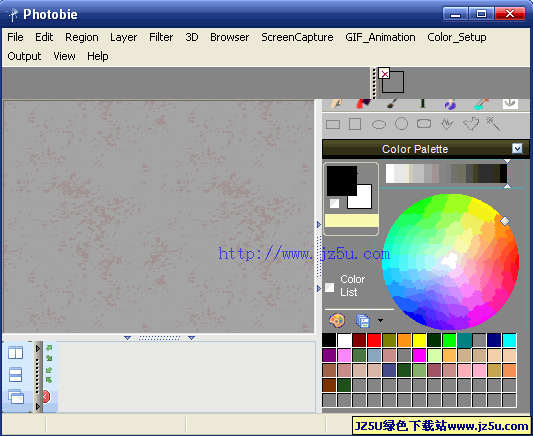Close the thumbnail with the red X

[x=384, y=73]
